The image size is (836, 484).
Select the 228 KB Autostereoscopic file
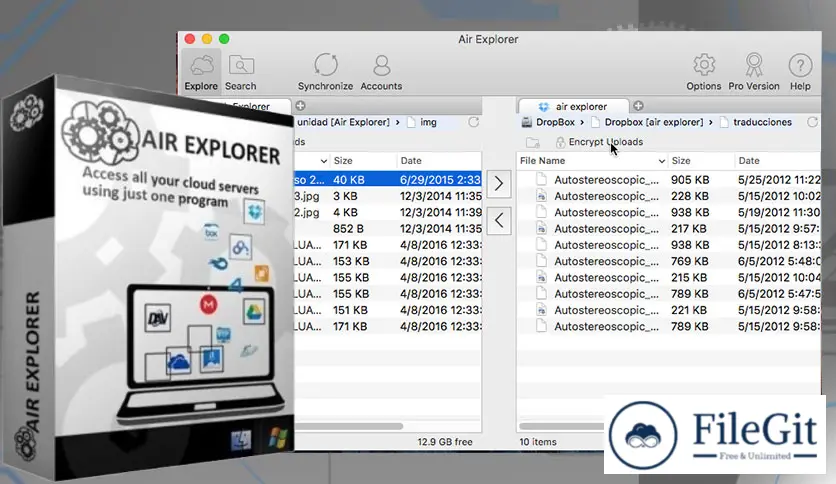click(669, 196)
